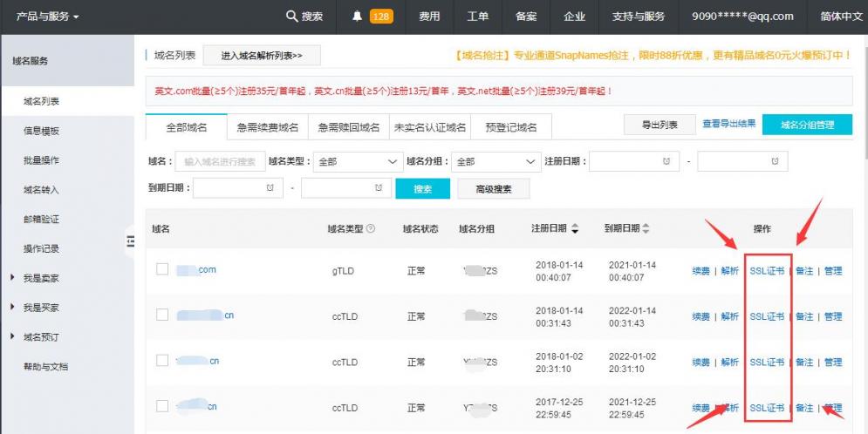Open calendar icon in 注册日期 start field
The width and height of the screenshot is (868, 434).
(x=666, y=161)
